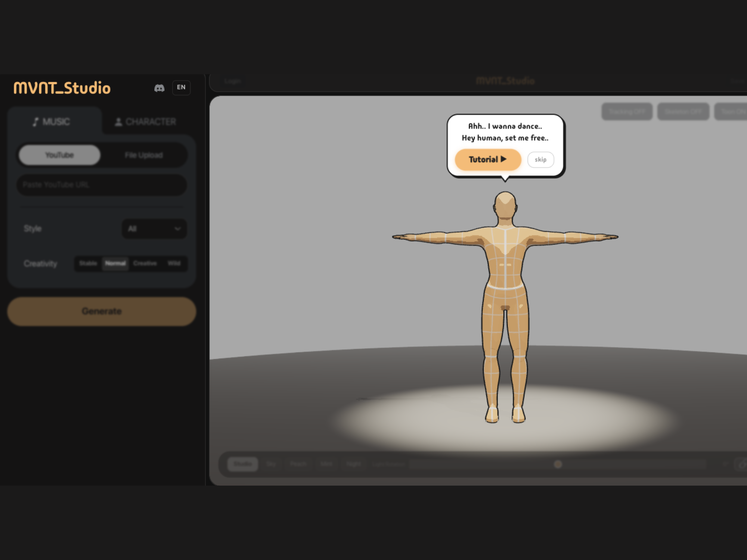Start the Tutorial
This screenshot has width=747, height=560.
click(487, 159)
